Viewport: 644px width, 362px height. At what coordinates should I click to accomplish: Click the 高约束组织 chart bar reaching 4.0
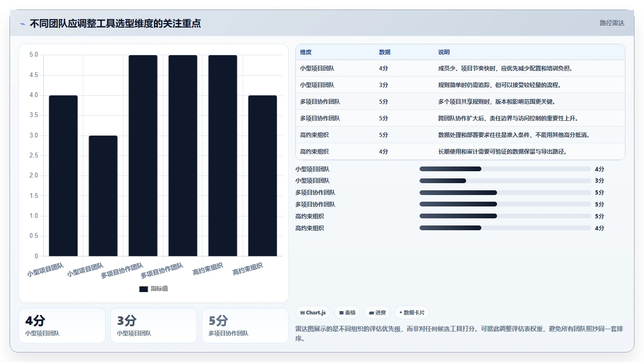pyautogui.click(x=263, y=176)
